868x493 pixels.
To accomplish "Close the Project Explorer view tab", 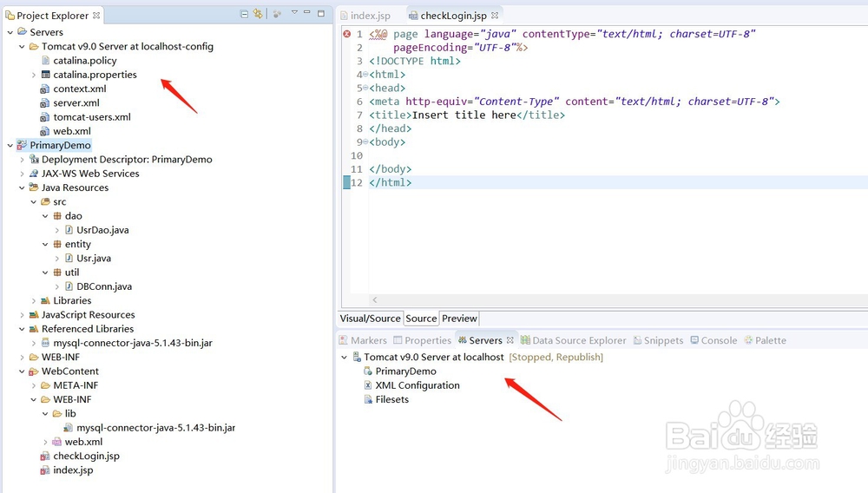I will [x=96, y=16].
